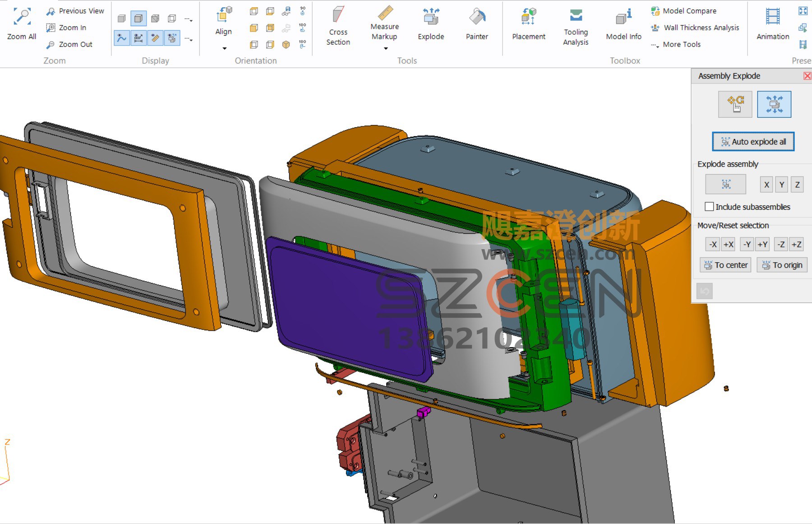
Task: Open the Placement tool
Action: tap(528, 24)
